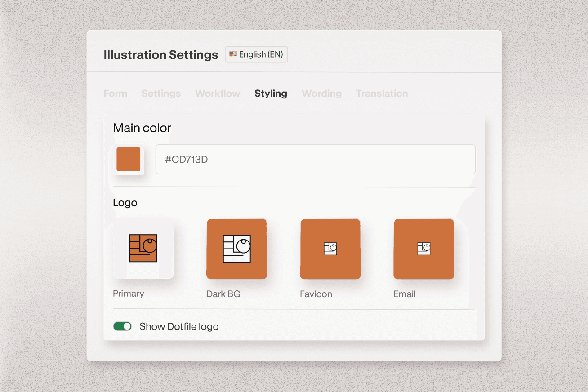588x392 pixels.
Task: Switch to the Wording tab
Action: click(321, 94)
